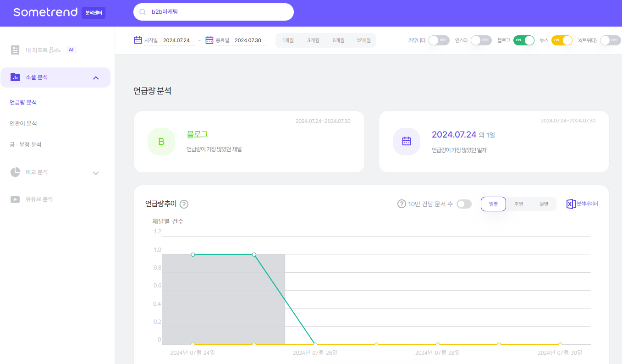Click the 유튜브 분석 play icon

click(15, 199)
